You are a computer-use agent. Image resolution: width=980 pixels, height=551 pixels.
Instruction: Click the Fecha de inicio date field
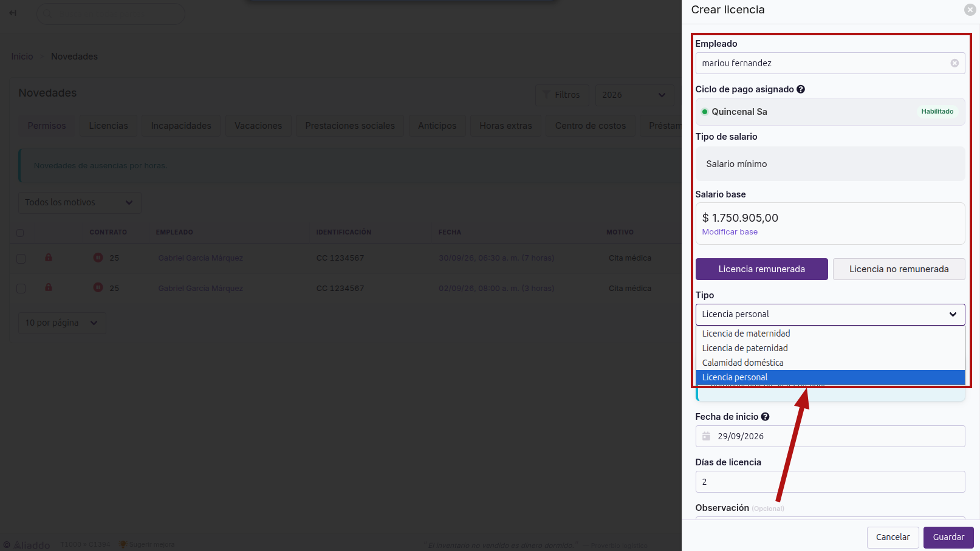pos(830,436)
